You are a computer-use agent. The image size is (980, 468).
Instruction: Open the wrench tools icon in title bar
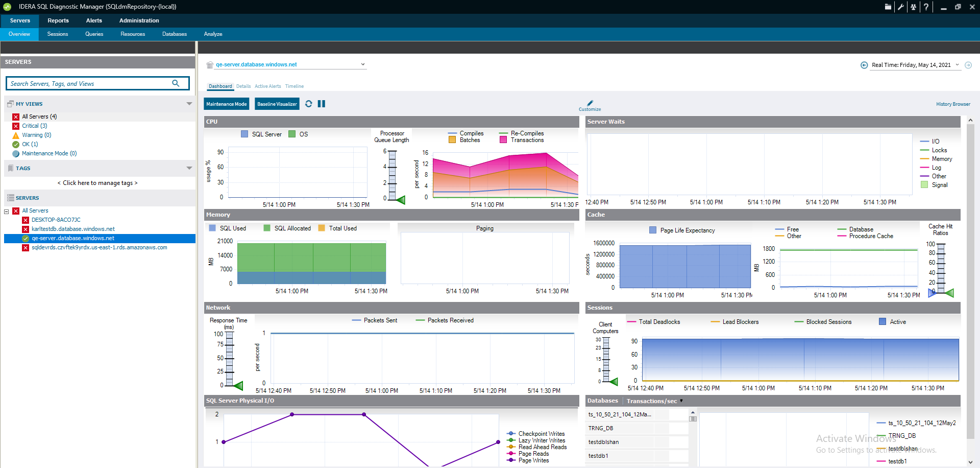(901, 7)
